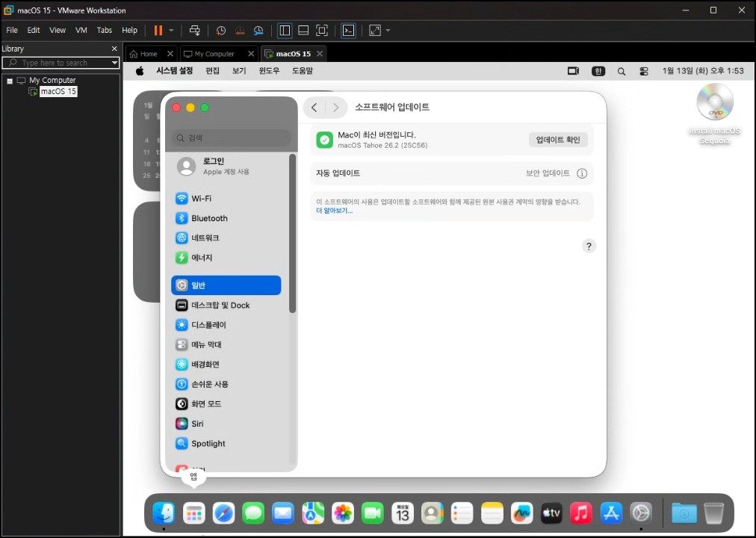This screenshot has height=538, width=756.
Task: Open library search dropdown arrow
Action: 114,63
